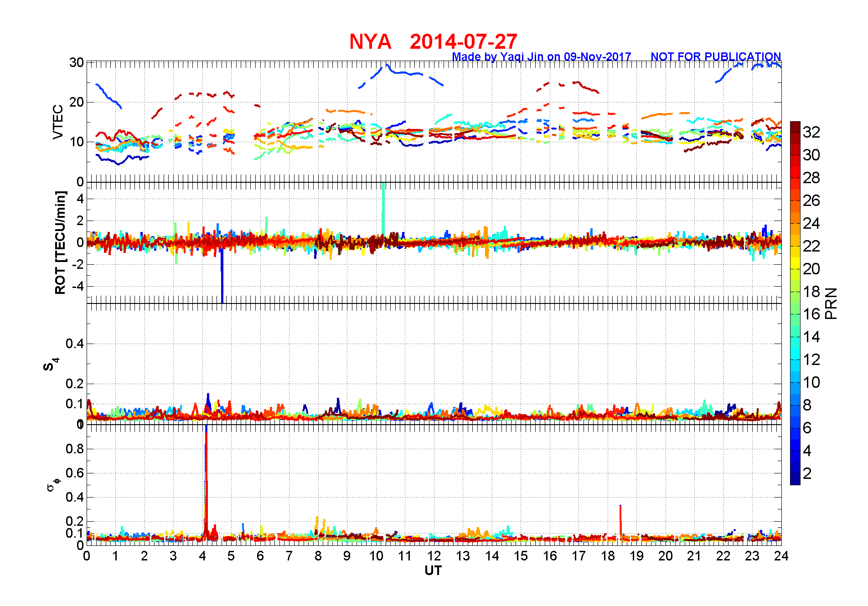
Task: Click the 'Made by Yaqi Jin on 09-Nov-2017' text
Action: (x=542, y=57)
